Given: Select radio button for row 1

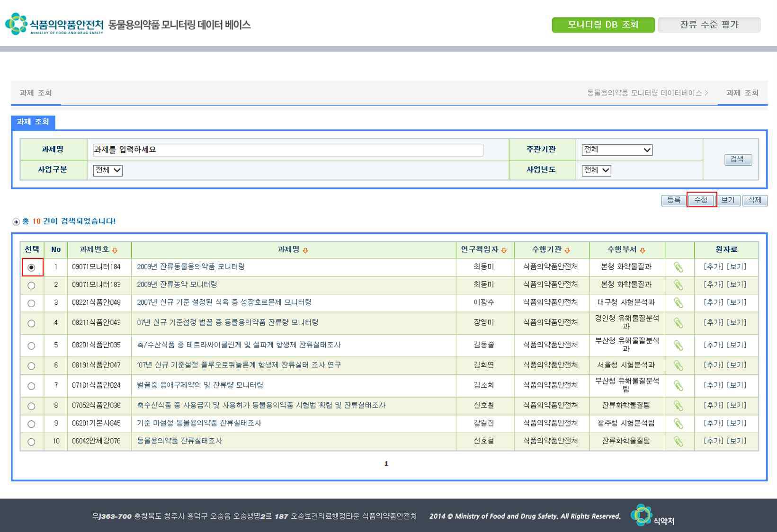Looking at the screenshot, I should tap(31, 267).
